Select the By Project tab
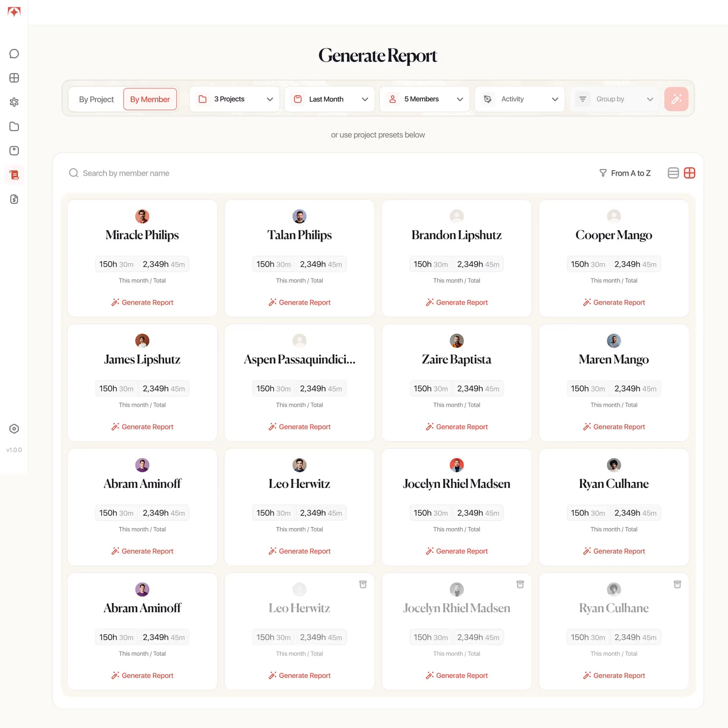 96,99
